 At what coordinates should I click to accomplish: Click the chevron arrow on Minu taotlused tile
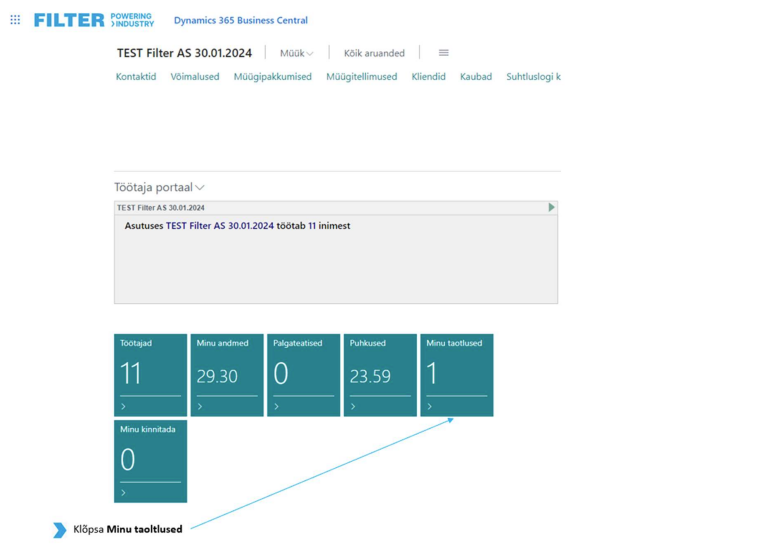[x=430, y=407]
